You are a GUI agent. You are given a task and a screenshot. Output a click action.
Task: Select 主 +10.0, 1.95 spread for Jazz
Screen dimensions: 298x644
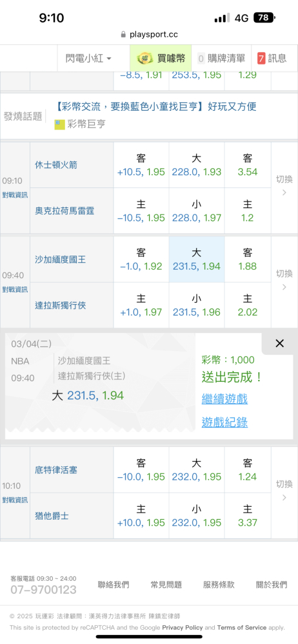[x=141, y=516]
